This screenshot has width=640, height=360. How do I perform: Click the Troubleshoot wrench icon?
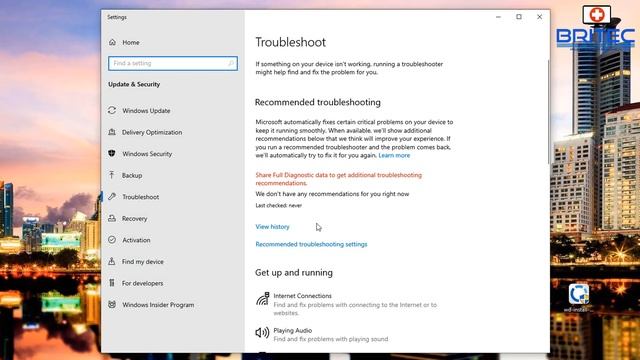coord(112,197)
